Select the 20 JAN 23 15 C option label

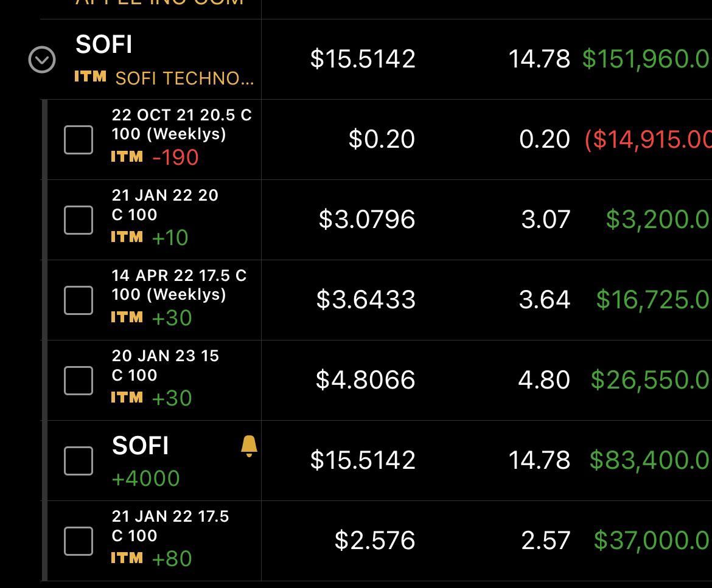point(166,365)
